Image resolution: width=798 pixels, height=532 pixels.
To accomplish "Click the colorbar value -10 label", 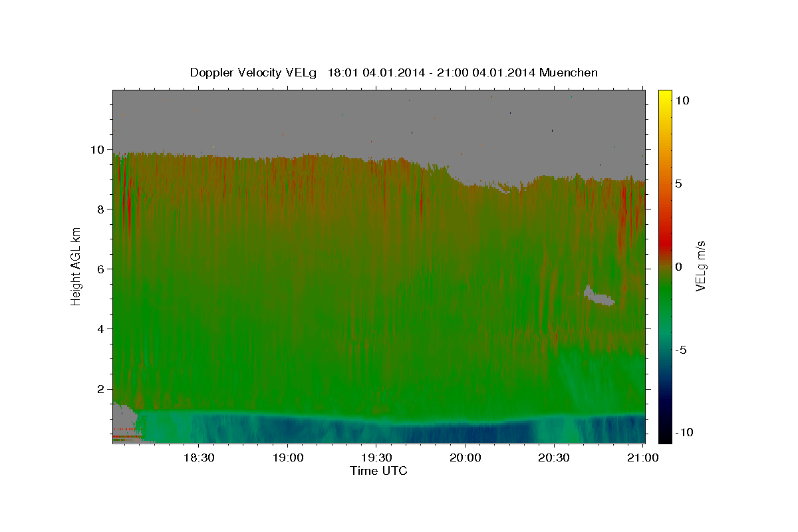I will coord(684,432).
